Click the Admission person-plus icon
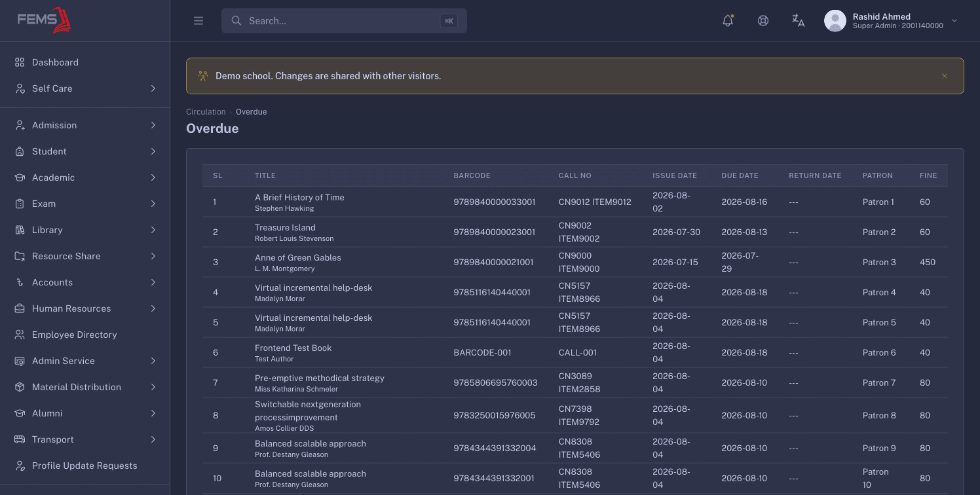Image resolution: width=980 pixels, height=495 pixels. [x=20, y=125]
